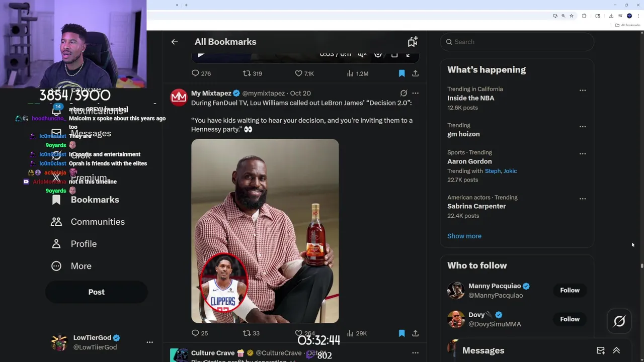Open Chrome profile avatar
The height and width of the screenshot is (362, 644).
[x=629, y=16]
